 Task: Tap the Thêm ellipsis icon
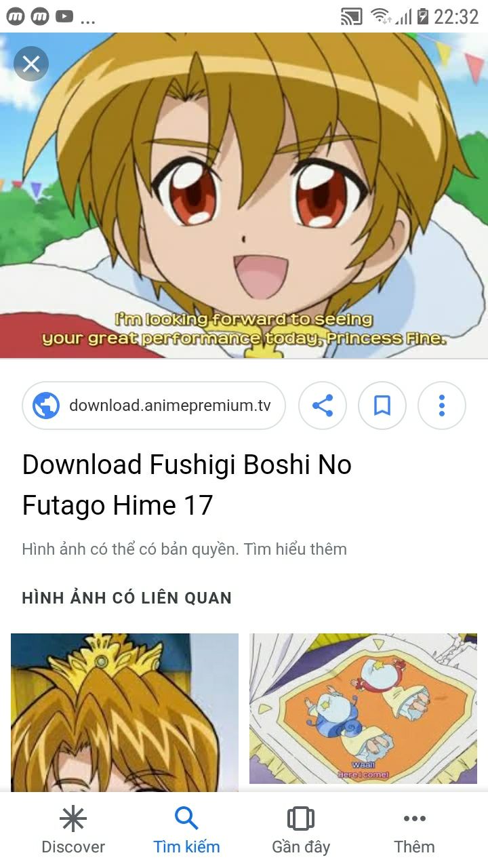pyautogui.click(x=414, y=819)
